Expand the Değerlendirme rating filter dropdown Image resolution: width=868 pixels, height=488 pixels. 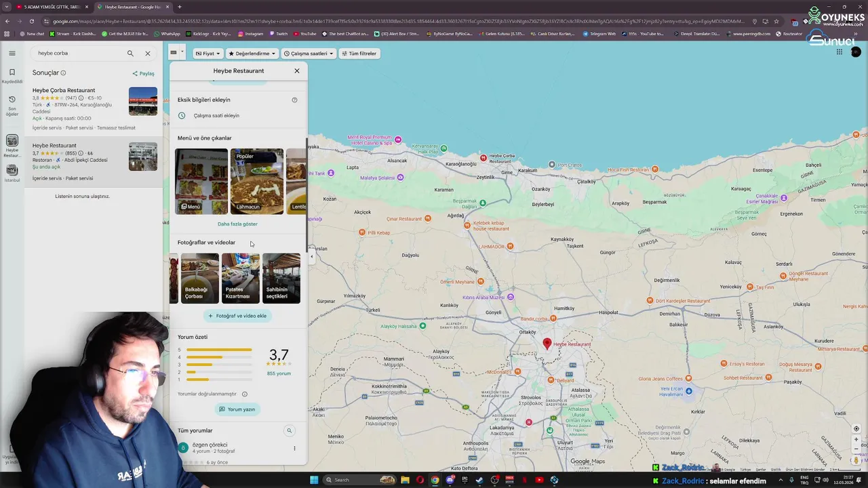tap(252, 54)
